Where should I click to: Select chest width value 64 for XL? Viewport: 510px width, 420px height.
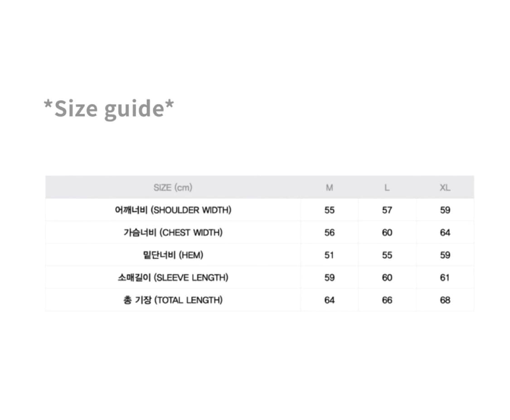pos(445,233)
